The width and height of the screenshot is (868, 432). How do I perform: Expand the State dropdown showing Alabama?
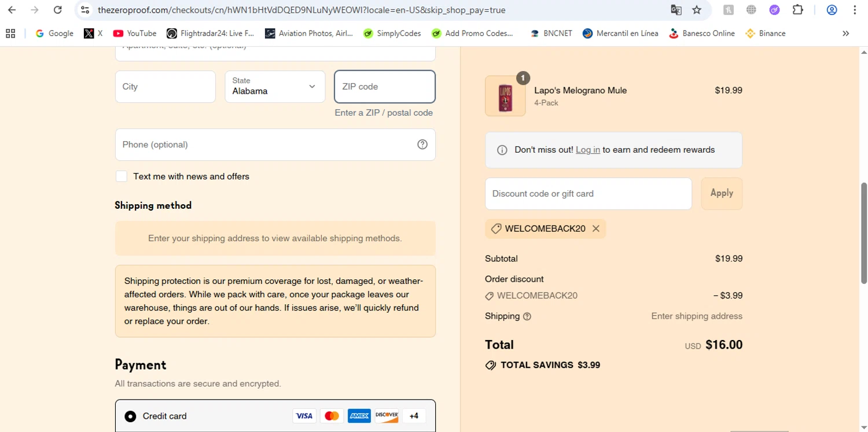point(275,87)
